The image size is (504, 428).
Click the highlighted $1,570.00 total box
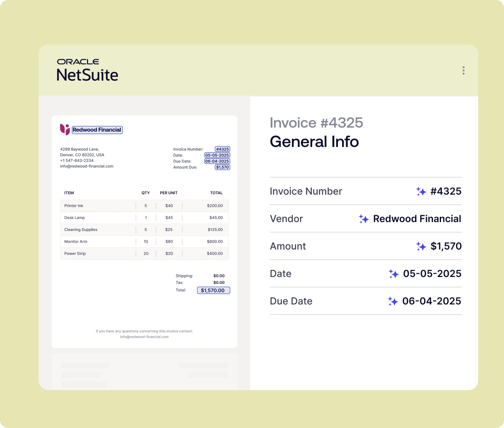pos(213,290)
